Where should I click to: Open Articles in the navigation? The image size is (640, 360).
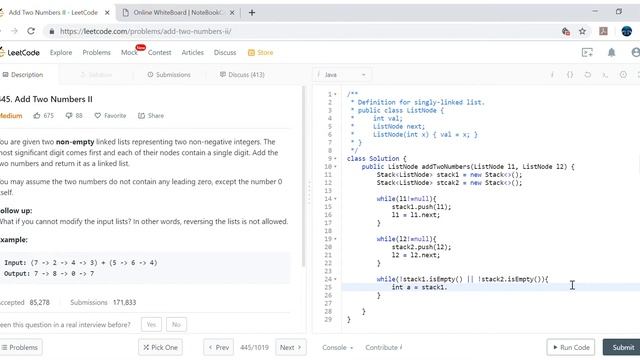(193, 53)
